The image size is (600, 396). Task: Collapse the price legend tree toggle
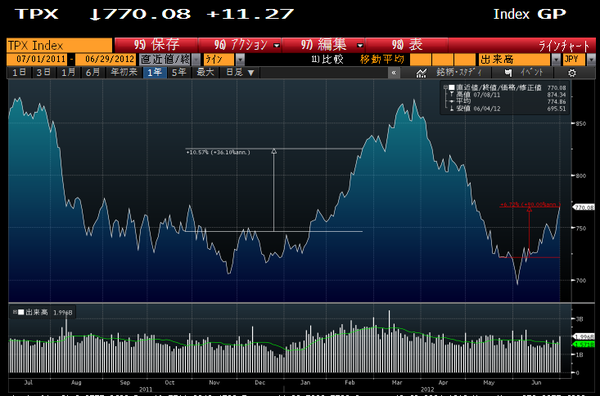[445, 88]
